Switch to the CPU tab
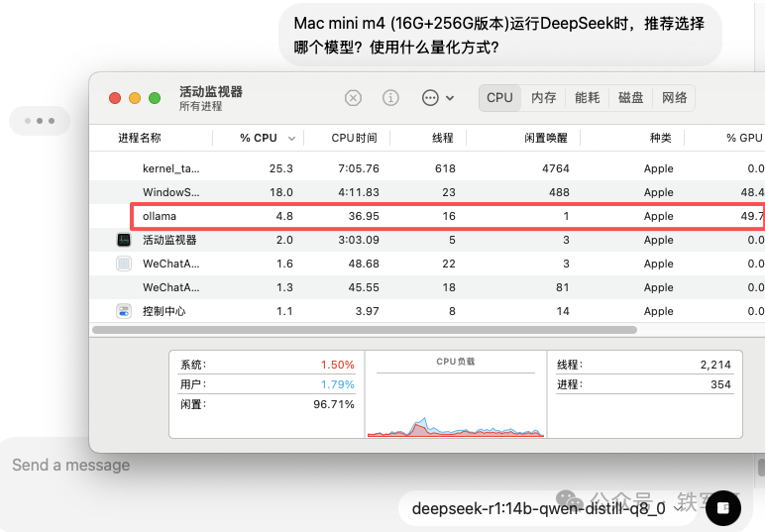The height and width of the screenshot is (532, 765). 499,98
